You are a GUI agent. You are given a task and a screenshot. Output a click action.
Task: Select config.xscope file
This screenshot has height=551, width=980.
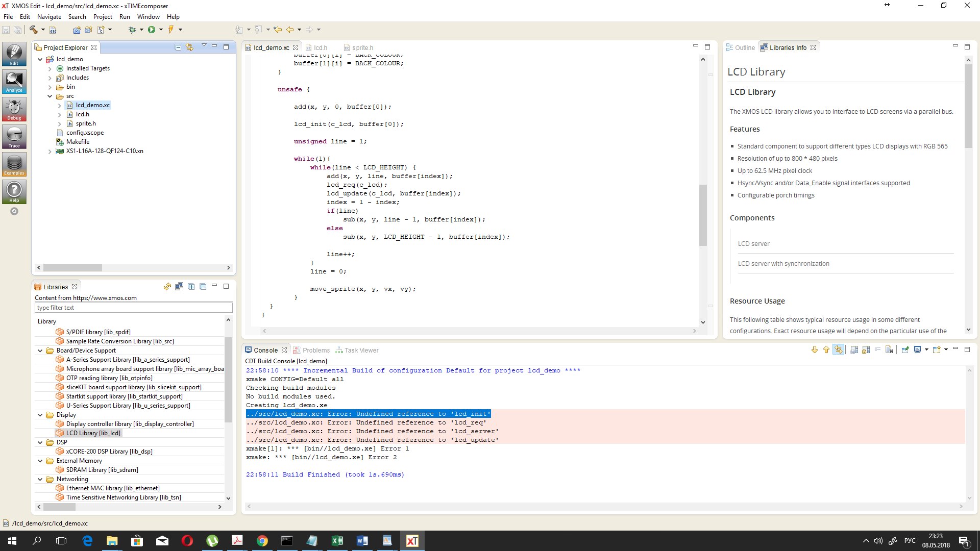click(85, 133)
